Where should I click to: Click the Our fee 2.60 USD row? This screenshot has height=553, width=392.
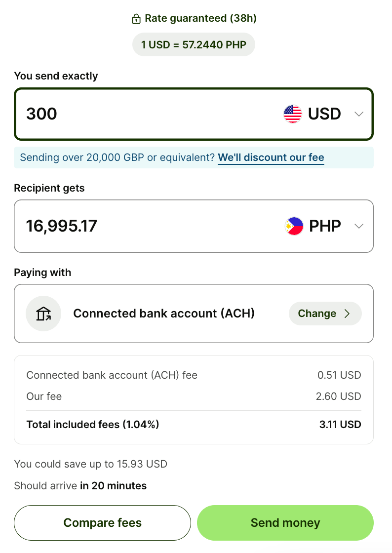[x=194, y=396]
